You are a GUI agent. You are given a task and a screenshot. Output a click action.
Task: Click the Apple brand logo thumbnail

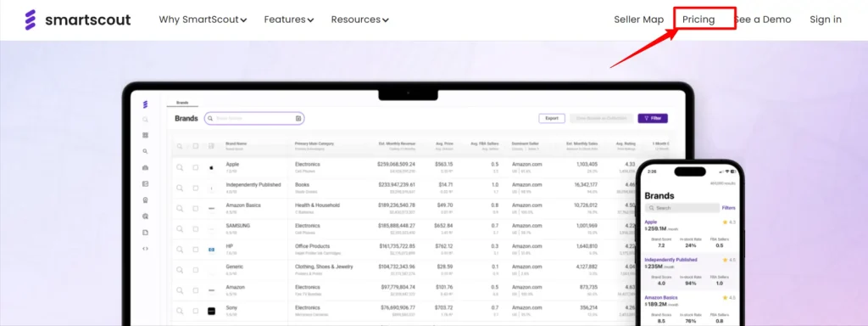(211, 167)
